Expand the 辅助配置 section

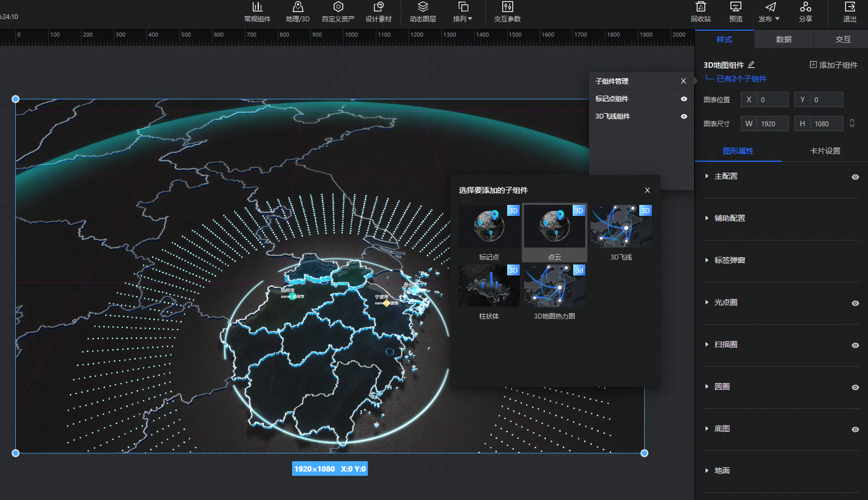point(729,219)
